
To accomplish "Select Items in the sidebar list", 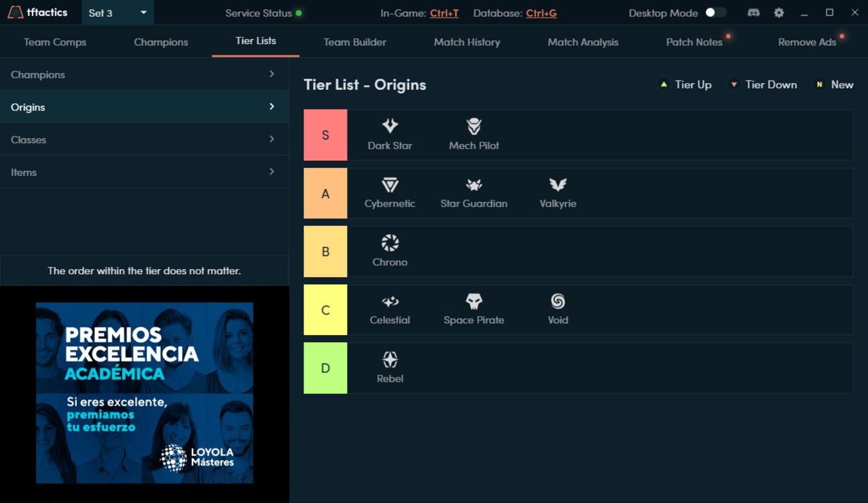I will (x=144, y=172).
